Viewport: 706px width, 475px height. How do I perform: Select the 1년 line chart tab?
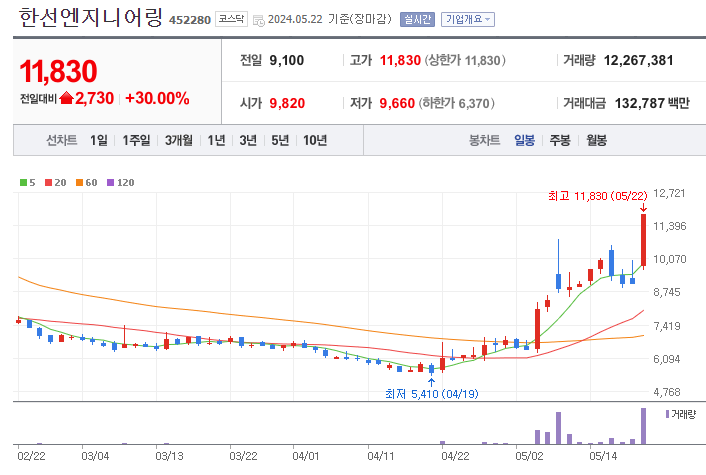point(216,140)
